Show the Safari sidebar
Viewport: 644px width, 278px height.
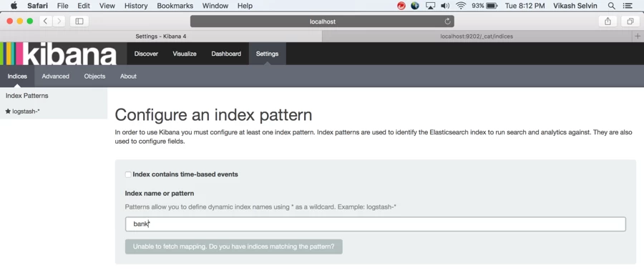(x=79, y=21)
